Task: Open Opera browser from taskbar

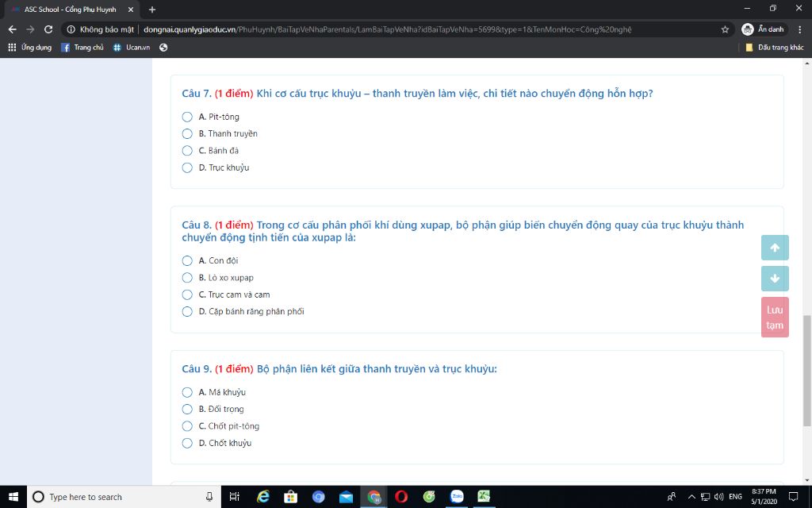Action: point(401,497)
